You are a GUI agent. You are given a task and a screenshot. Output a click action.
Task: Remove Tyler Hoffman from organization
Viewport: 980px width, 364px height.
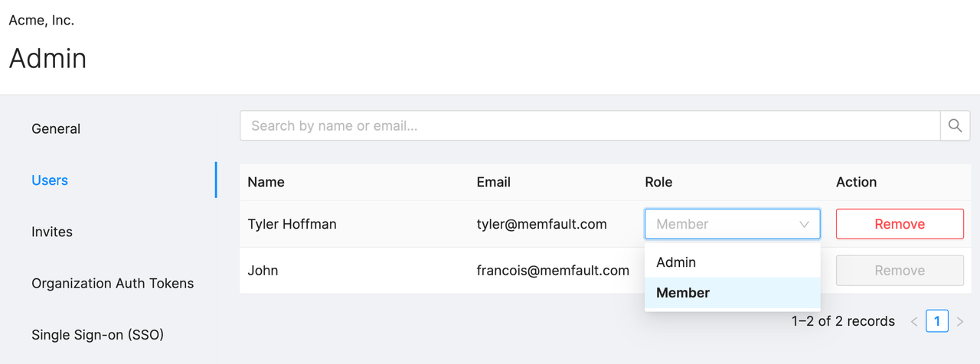[x=900, y=225]
